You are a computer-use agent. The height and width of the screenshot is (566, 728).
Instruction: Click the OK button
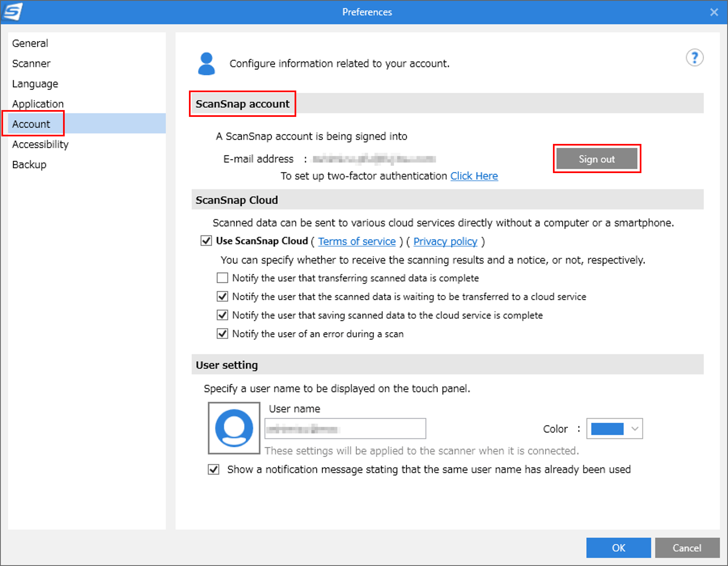[618, 547]
